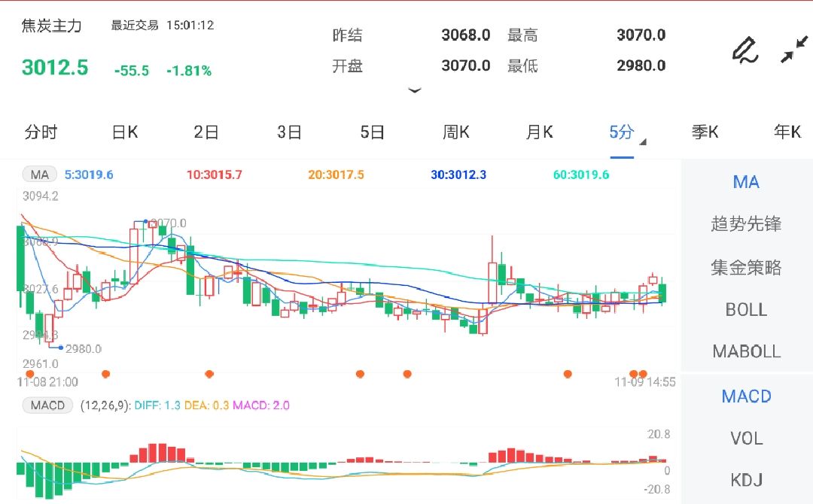Select the 5日 chart tab
Image resolution: width=813 pixels, height=504 pixels.
(373, 132)
